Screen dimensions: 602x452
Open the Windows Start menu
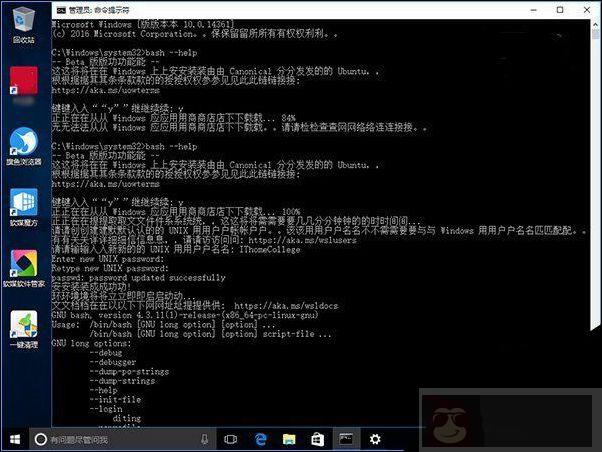(15, 439)
